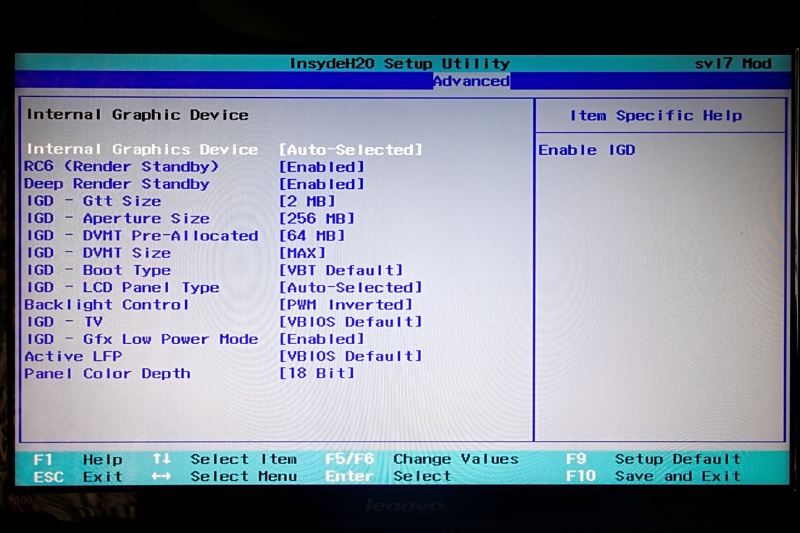Select the IGD - LCD Panel Type label
Viewport: 800px width, 533px height.
(123, 287)
